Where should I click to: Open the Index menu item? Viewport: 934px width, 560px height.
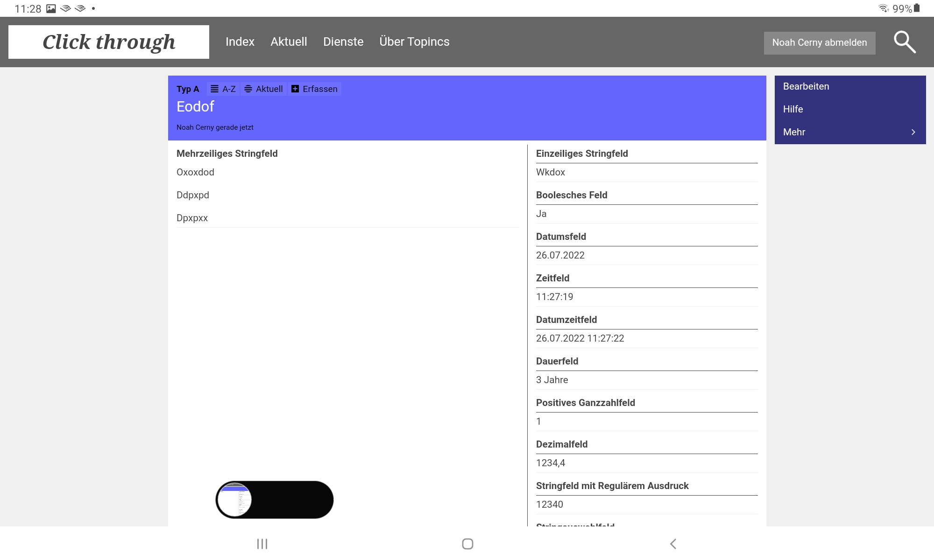[240, 42]
